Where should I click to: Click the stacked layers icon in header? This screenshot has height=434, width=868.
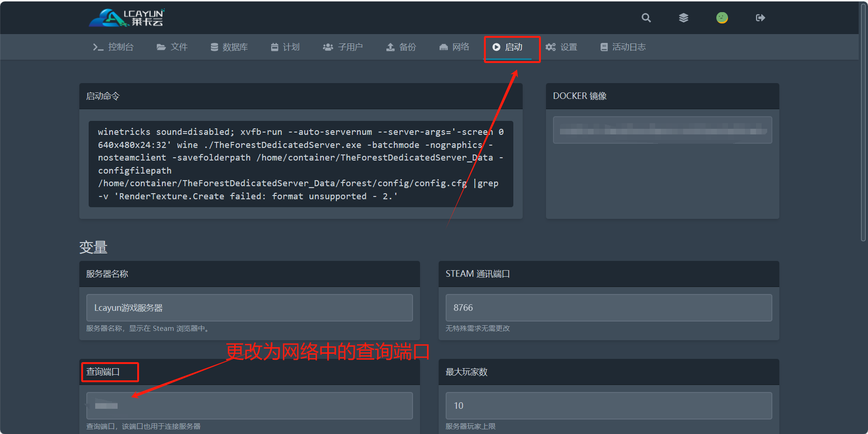[684, 18]
